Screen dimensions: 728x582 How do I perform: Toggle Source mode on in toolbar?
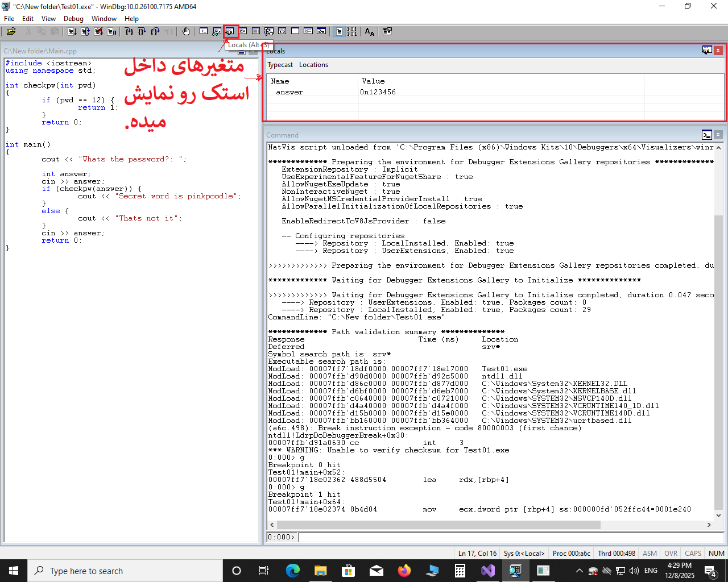coord(339,32)
